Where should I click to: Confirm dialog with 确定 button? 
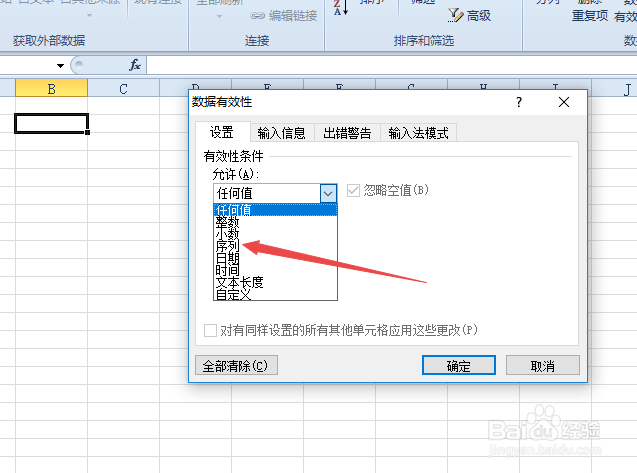(459, 366)
